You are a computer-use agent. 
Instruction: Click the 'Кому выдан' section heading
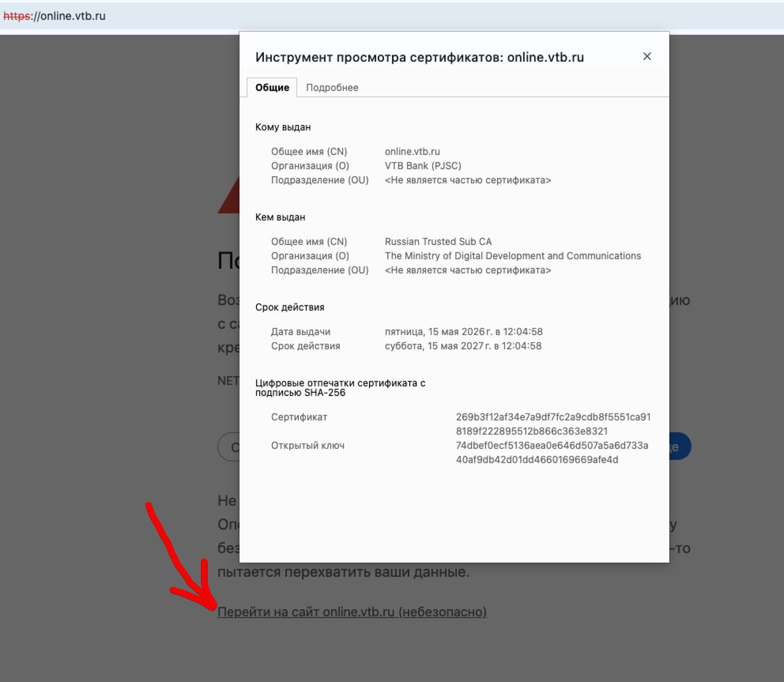click(283, 127)
